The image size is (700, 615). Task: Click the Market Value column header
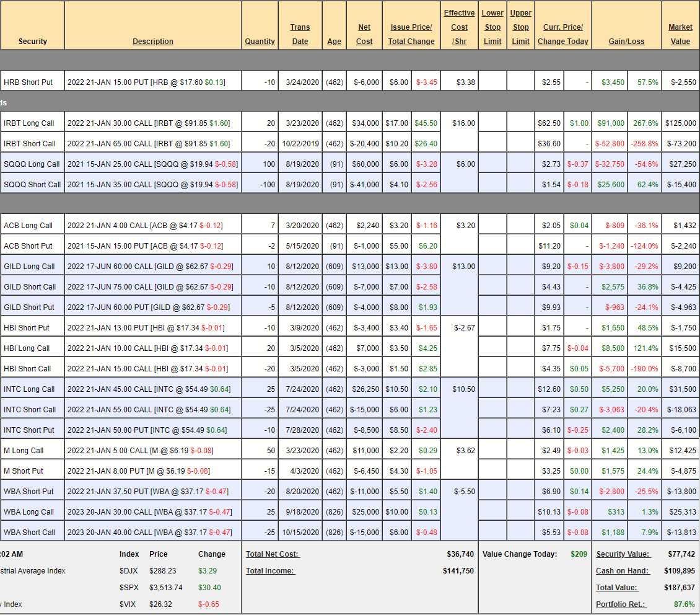pos(680,34)
